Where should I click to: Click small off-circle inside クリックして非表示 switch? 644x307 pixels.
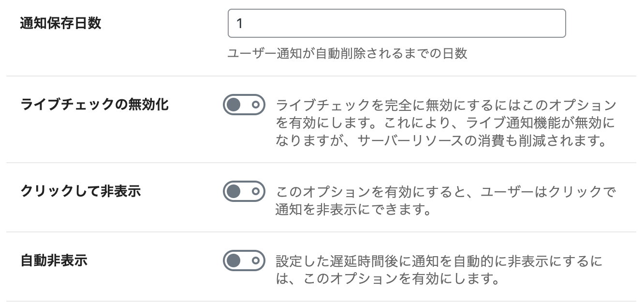click(257, 191)
